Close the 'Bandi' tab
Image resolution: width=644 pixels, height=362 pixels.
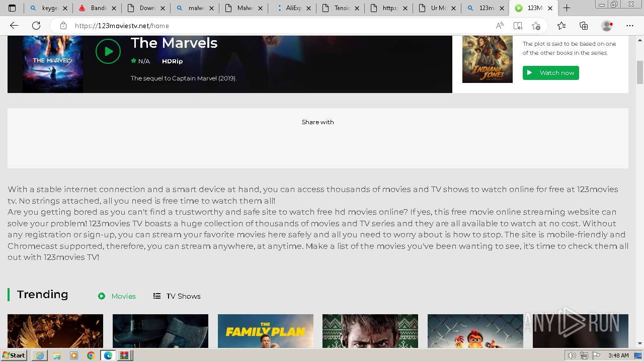click(x=114, y=8)
